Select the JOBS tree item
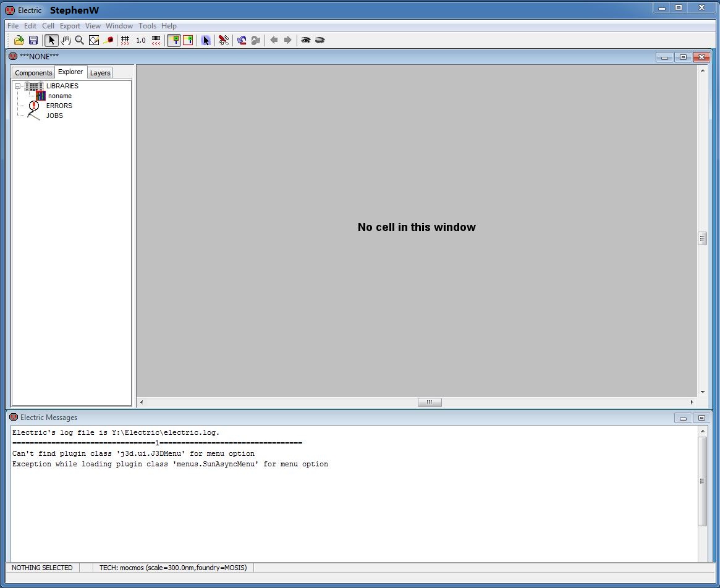720x588 pixels. tap(54, 115)
